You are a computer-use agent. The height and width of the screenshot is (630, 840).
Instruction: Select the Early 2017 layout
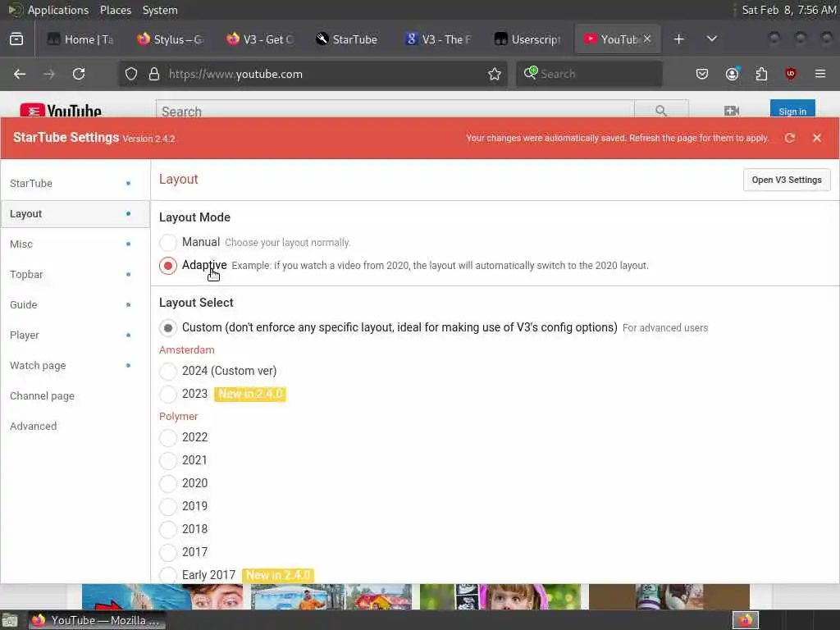[x=167, y=575]
